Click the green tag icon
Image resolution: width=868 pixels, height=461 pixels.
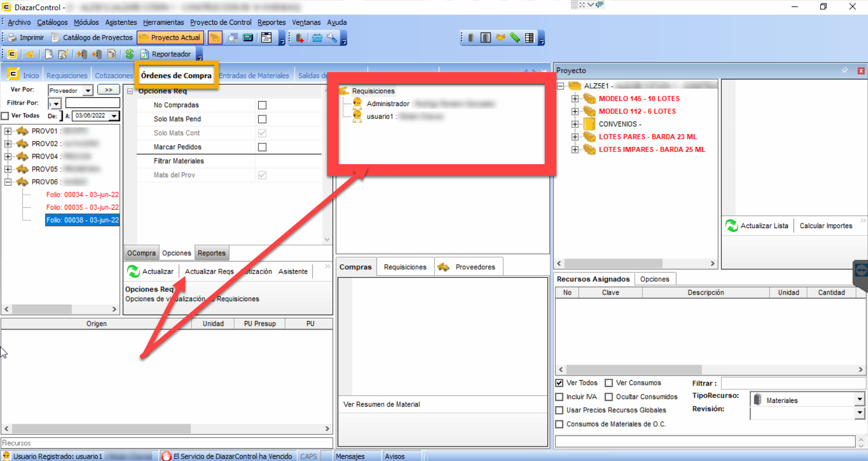click(x=515, y=38)
